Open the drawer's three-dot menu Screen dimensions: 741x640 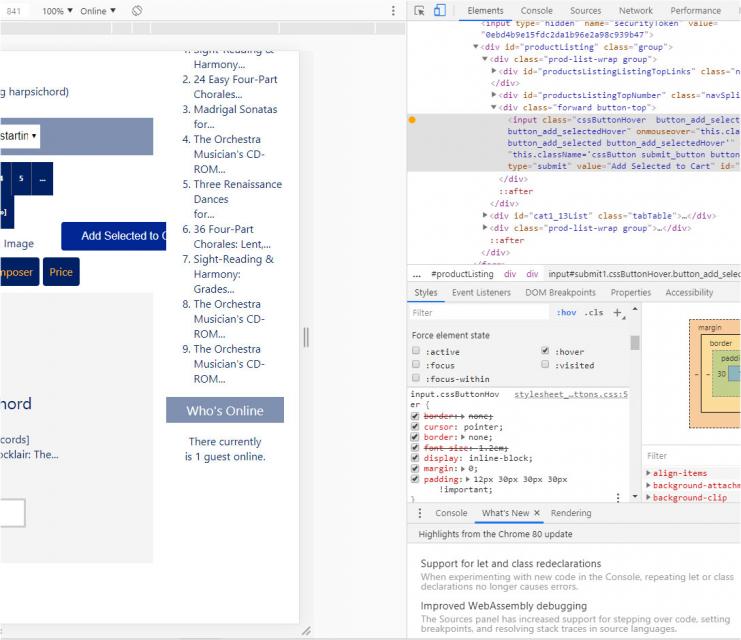tap(420, 513)
